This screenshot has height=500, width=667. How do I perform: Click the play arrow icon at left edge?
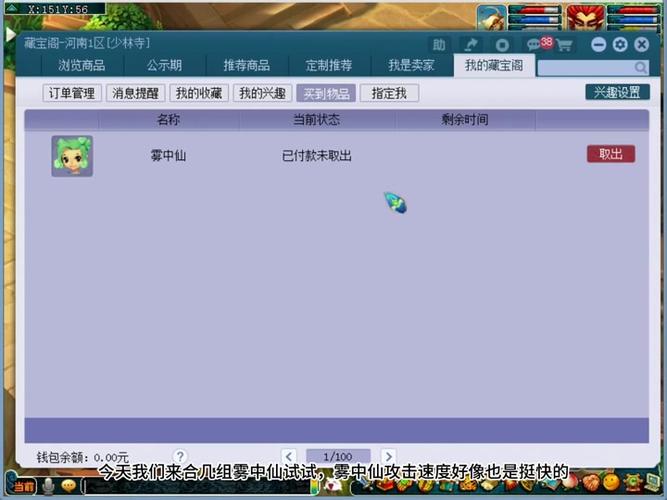click(x=11, y=34)
